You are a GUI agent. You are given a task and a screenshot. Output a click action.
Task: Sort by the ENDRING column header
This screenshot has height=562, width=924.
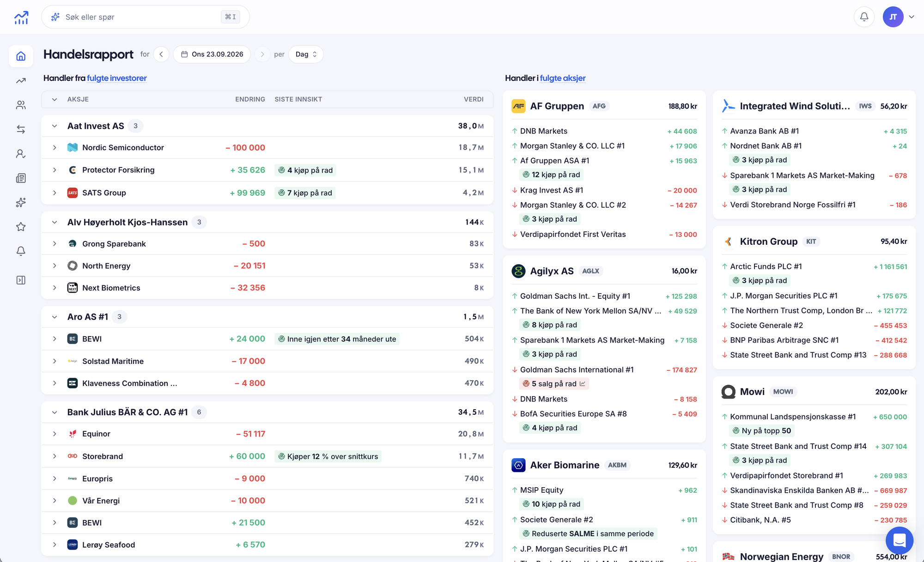pyautogui.click(x=250, y=99)
